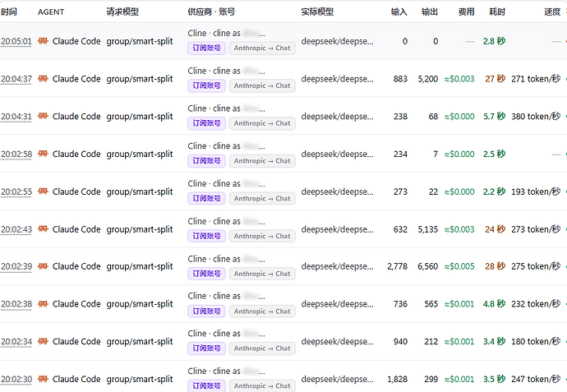567x392 pixels.
Task: Click Anthropic → Chat badge in 20:02:55 row
Action: pos(262,199)
